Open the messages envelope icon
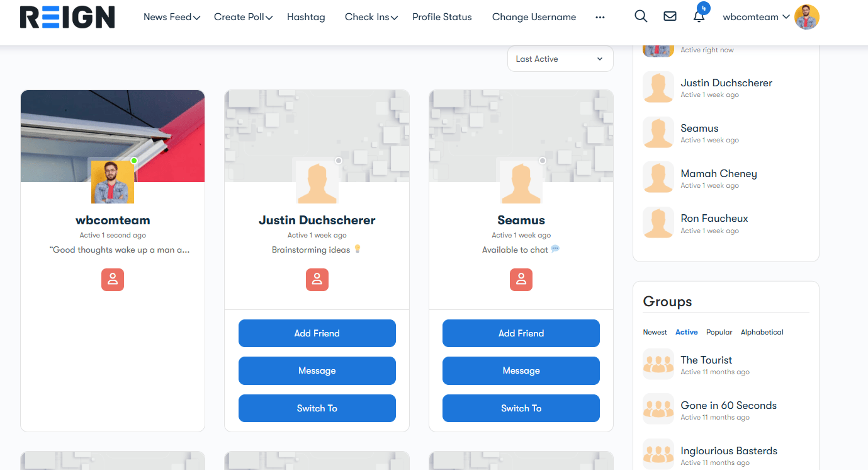Viewport: 868px width, 470px height. coord(670,17)
